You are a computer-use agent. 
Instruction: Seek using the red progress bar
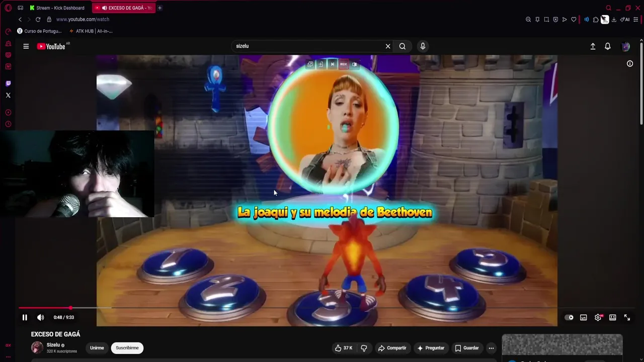pyautogui.click(x=44, y=308)
